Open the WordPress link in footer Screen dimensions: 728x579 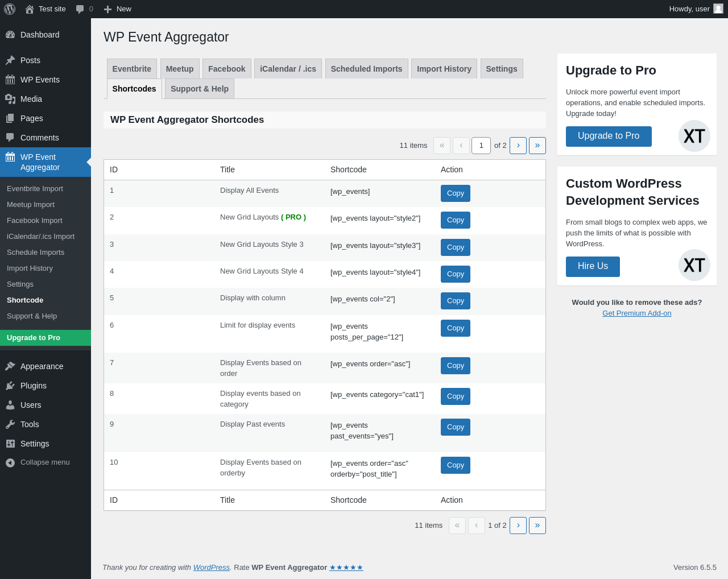pos(212,568)
